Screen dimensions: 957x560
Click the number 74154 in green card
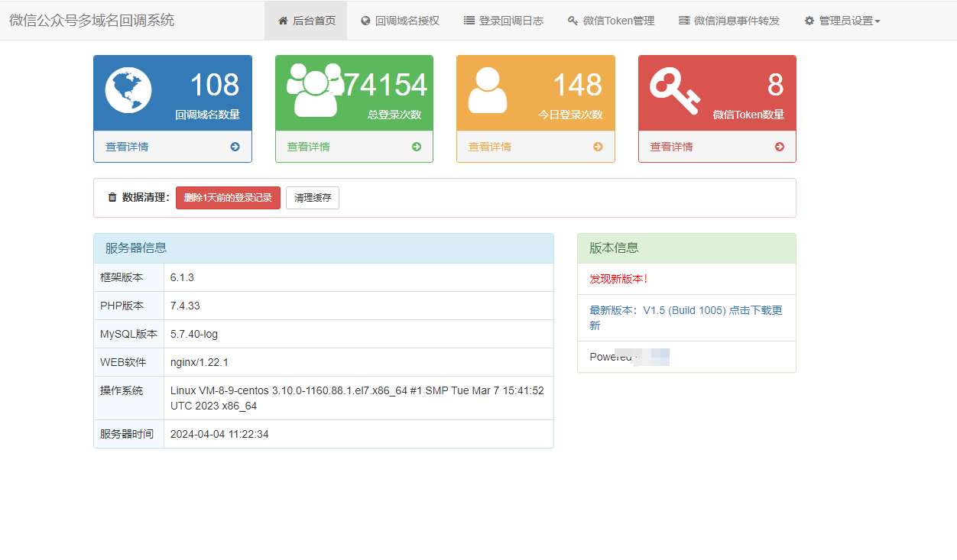pos(385,85)
